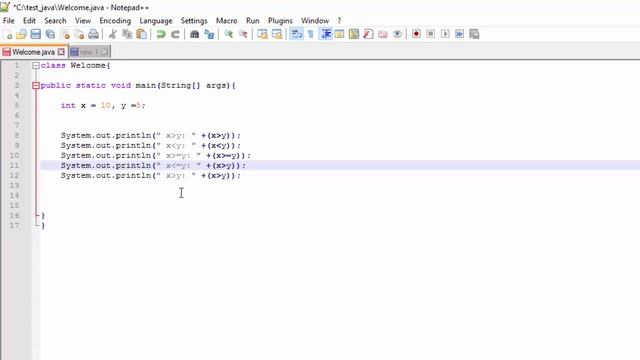Toggle file monitoring eye icon
The width and height of the screenshot is (640, 360).
click(x=397, y=34)
